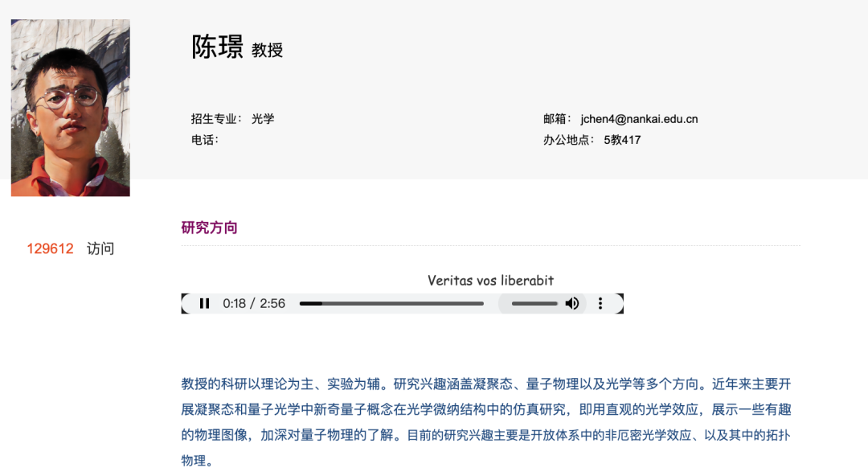The width and height of the screenshot is (868, 476).
Task: Open audio player more options menu
Action: [600, 304]
